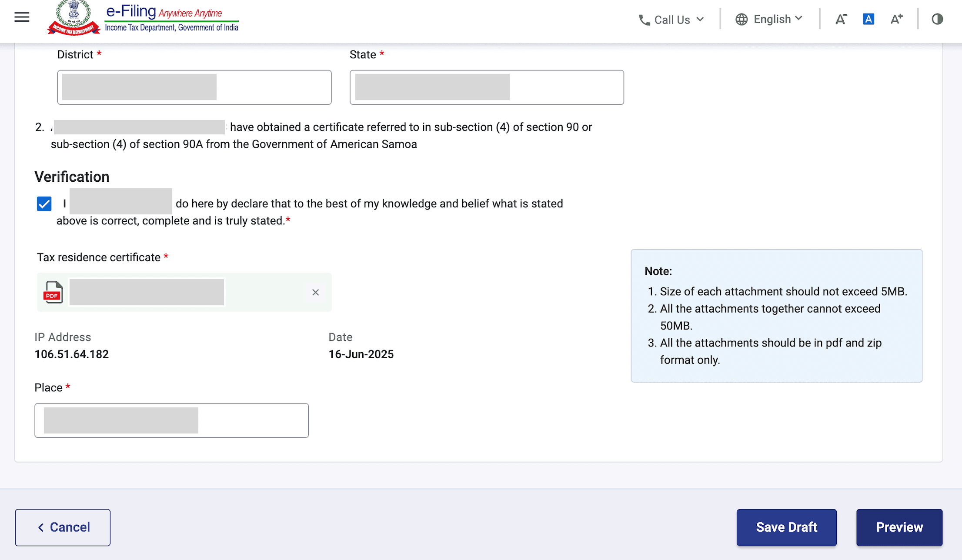Uncheck the verification declaration checkbox
The image size is (962, 560).
pos(44,204)
